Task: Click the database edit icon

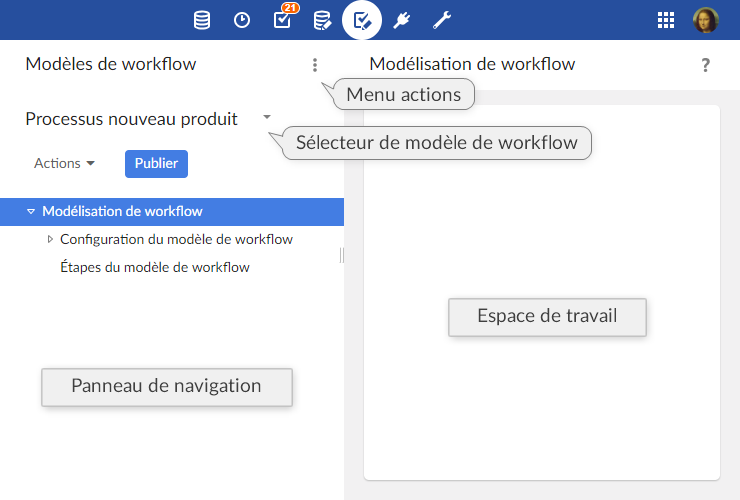Action: (x=322, y=20)
